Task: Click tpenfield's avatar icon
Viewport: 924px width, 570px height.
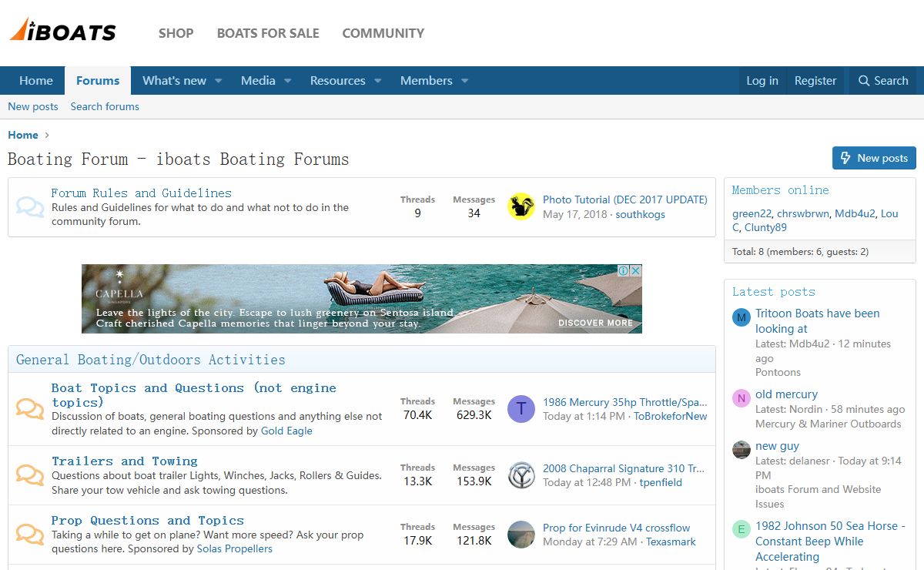Action: coord(521,475)
